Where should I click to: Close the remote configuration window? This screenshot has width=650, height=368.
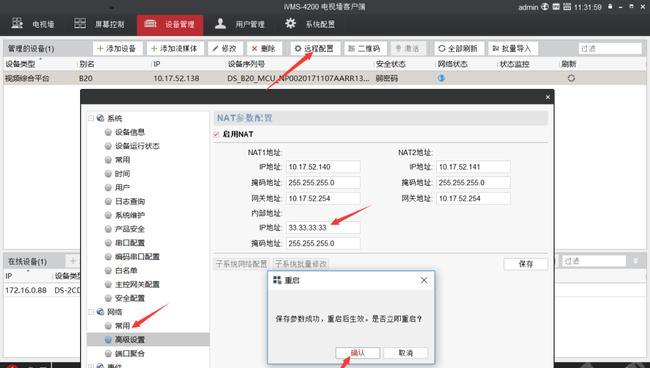tap(548, 97)
